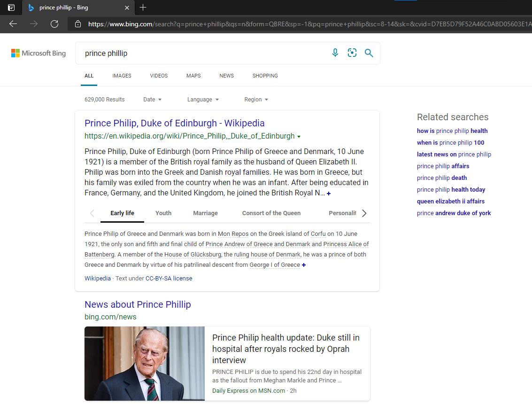Expand the Wikipedia snippet plus sign
This screenshot has width=532, height=404.
[328, 193]
